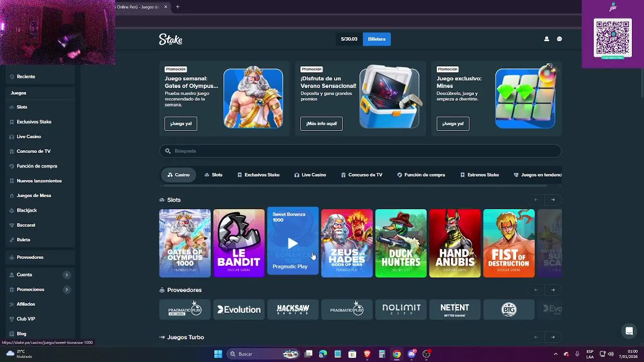Open the live support chat widget
The width and height of the screenshot is (644, 362).
pos(629,331)
